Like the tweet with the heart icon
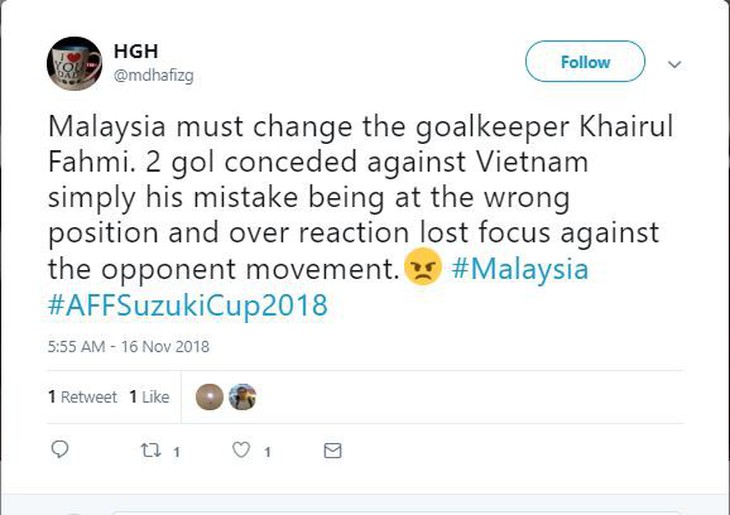 (x=241, y=450)
